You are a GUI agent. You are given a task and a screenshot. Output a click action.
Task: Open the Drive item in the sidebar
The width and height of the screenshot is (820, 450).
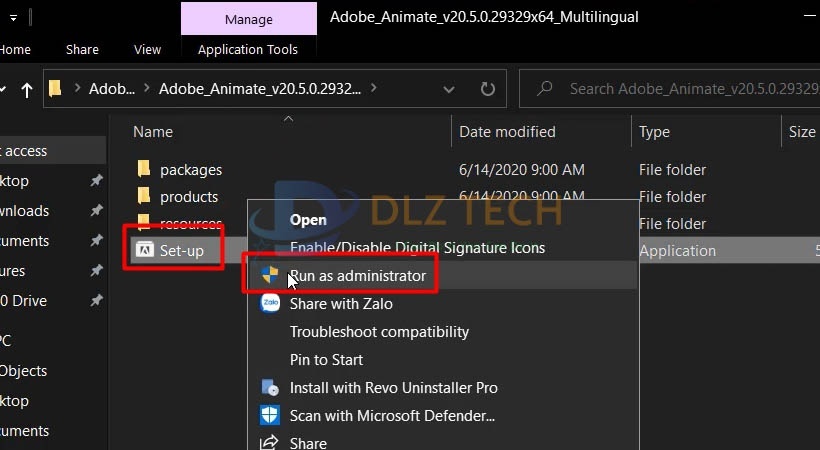coord(23,301)
